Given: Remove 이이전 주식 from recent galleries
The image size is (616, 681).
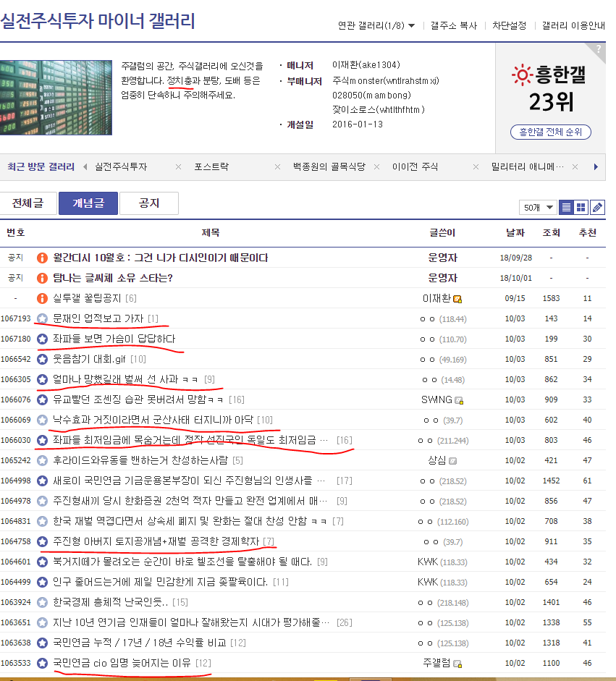Looking at the screenshot, I should 476,167.
